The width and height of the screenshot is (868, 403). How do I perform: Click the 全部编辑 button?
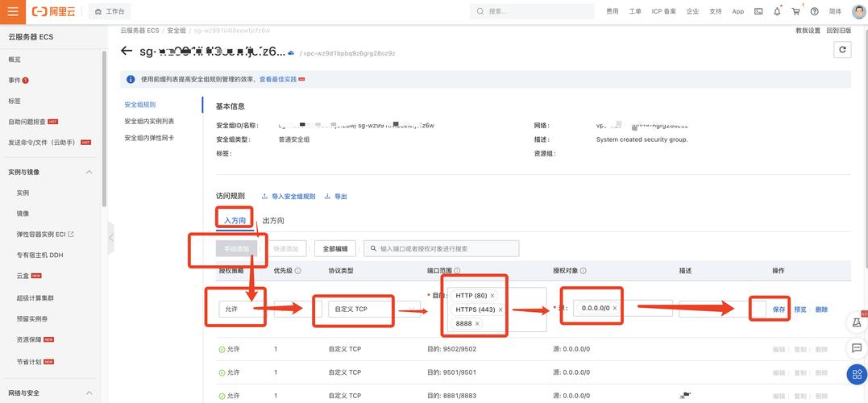(x=335, y=249)
